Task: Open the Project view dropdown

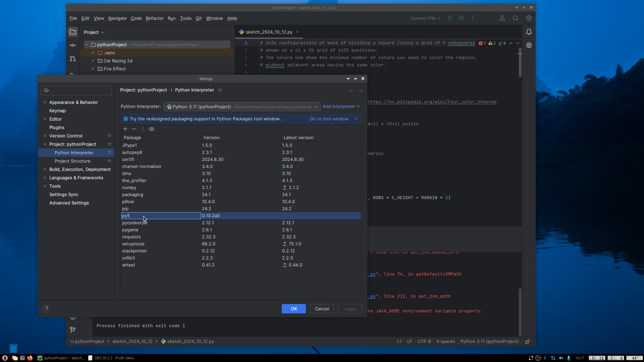Action: 94,32
